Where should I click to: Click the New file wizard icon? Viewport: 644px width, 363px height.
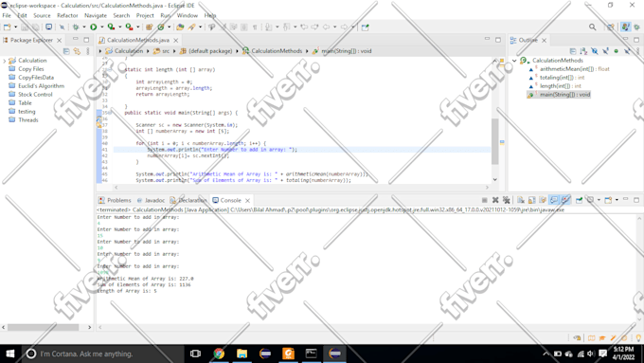point(7,27)
